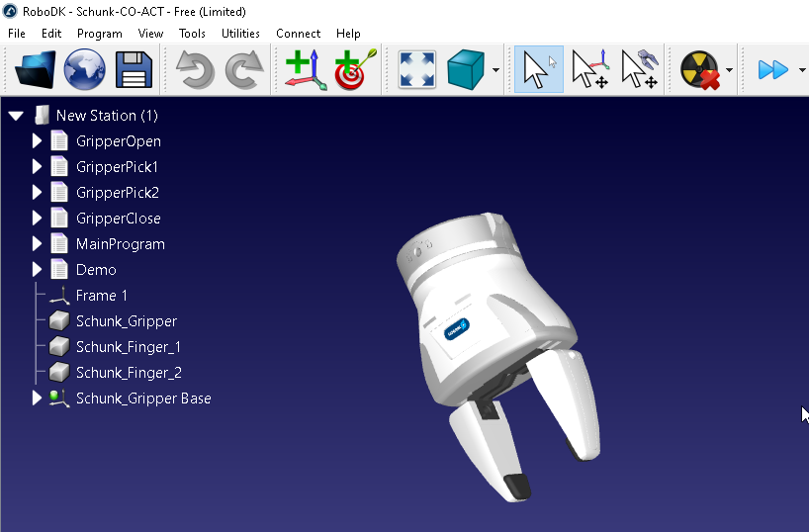The height and width of the screenshot is (532, 809).
Task: Open the Program menu
Action: pyautogui.click(x=100, y=34)
